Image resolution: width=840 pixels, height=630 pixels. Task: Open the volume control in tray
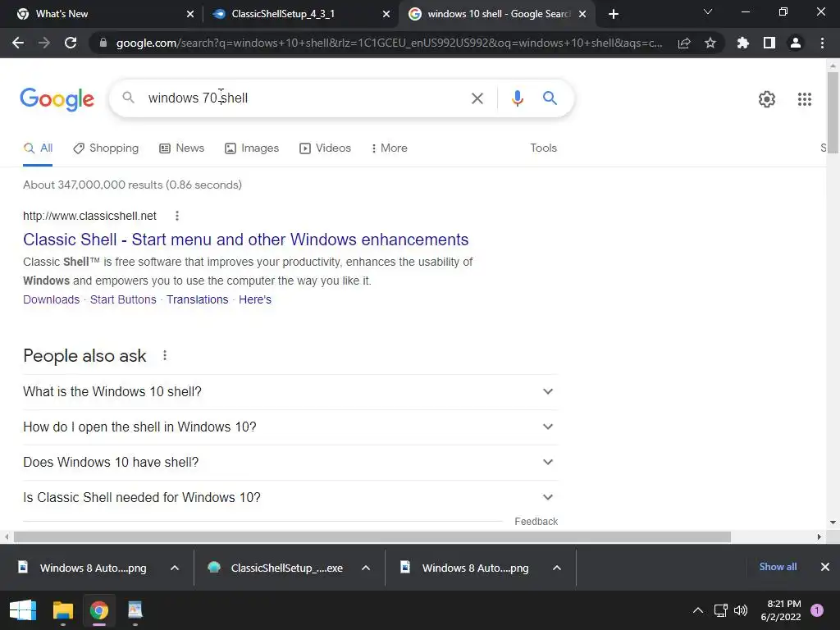click(741, 610)
